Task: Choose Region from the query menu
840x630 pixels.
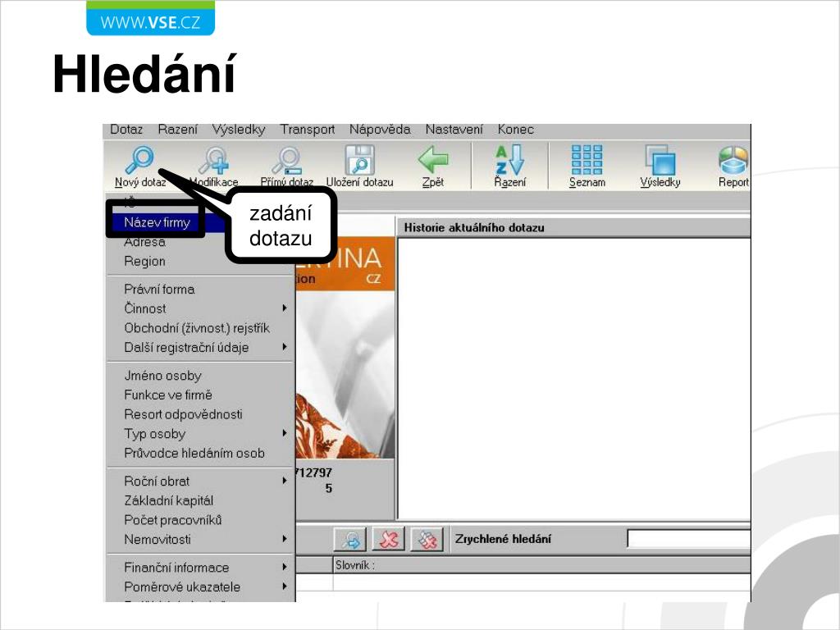Action: [x=144, y=262]
